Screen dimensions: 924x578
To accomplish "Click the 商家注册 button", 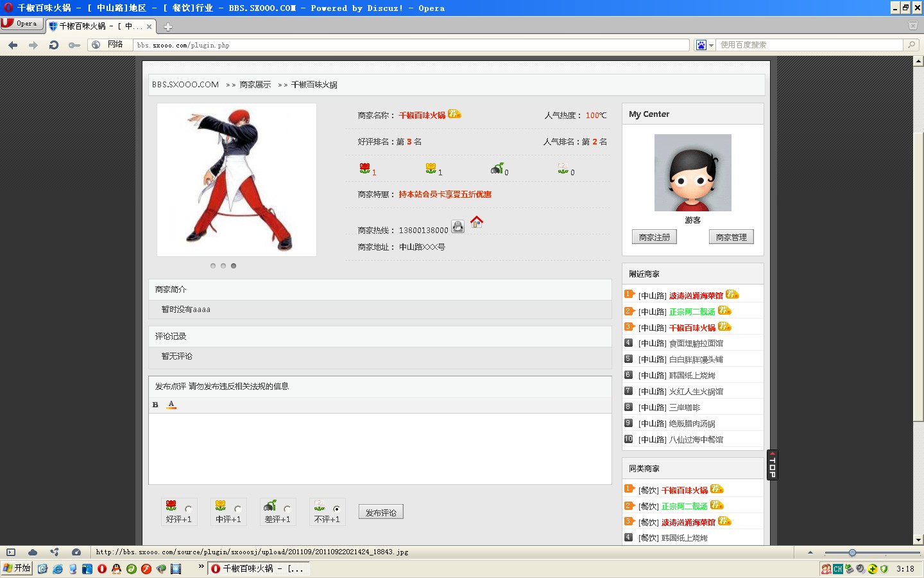I will (x=654, y=237).
